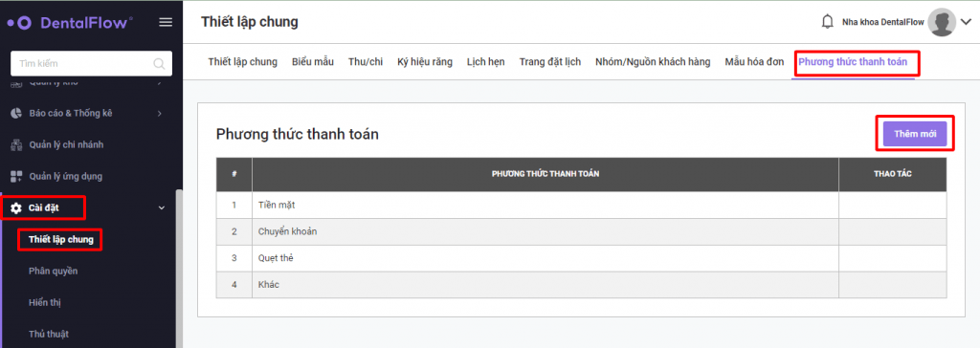Go to Hiển thị settings

pyautogui.click(x=45, y=302)
